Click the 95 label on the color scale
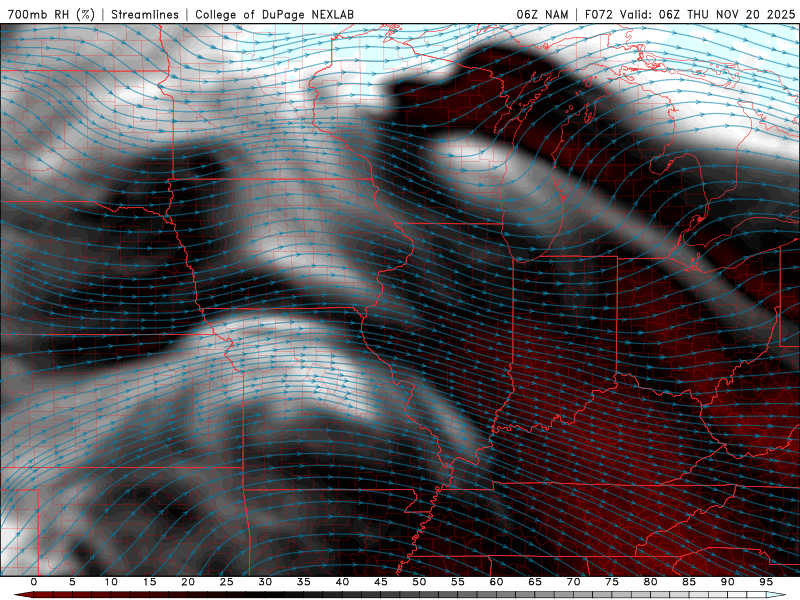800x600 pixels. pyautogui.click(x=766, y=582)
